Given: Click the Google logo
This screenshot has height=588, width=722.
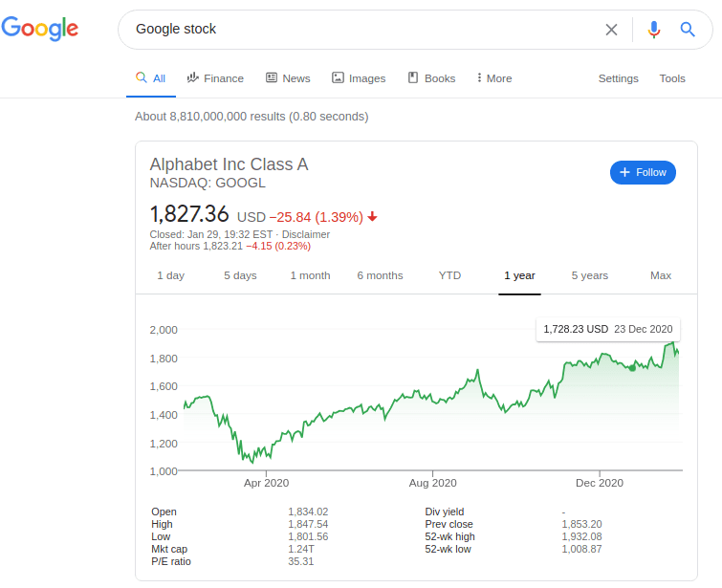Looking at the screenshot, I should pos(40,29).
